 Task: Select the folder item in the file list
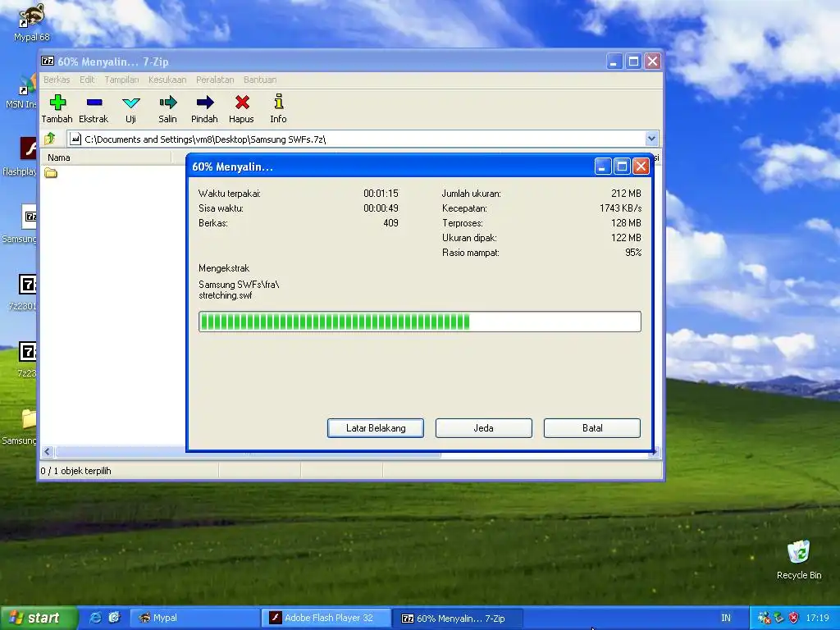pos(51,172)
